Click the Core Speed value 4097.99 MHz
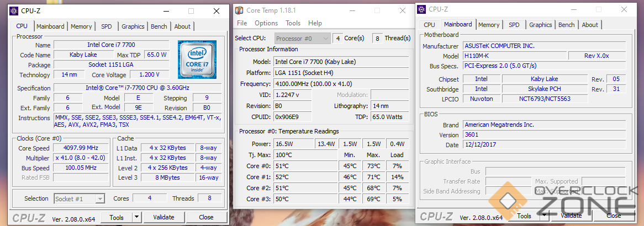This screenshot has width=644, height=226. click(x=81, y=148)
